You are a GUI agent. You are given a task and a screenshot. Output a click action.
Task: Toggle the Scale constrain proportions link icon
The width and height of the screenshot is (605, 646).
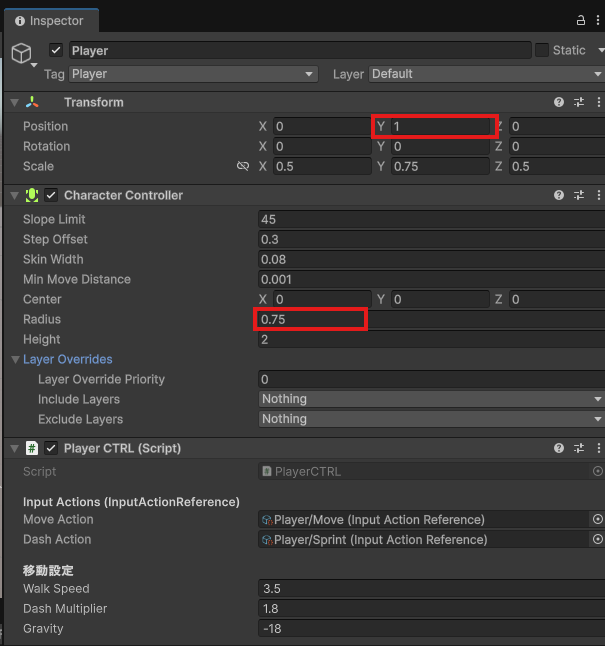click(x=243, y=166)
